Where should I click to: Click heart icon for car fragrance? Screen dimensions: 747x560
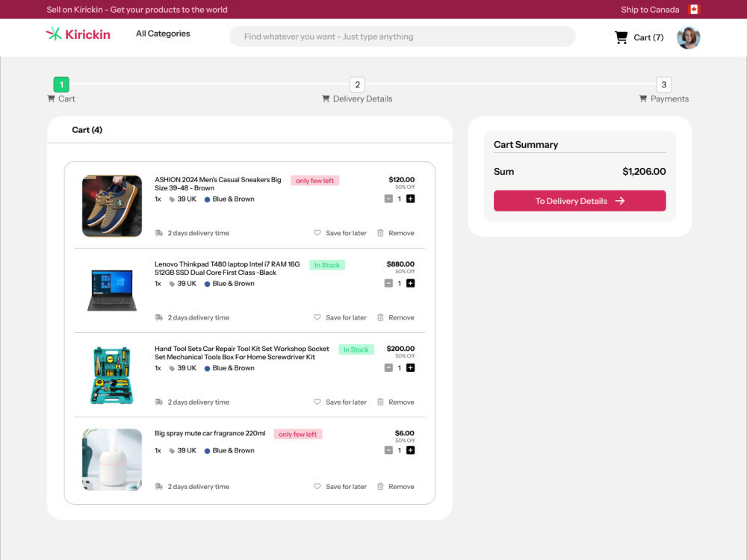(x=317, y=486)
